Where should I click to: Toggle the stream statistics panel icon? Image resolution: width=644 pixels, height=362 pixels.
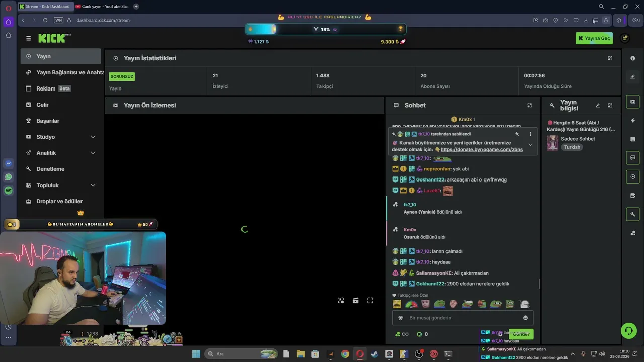[633, 176]
